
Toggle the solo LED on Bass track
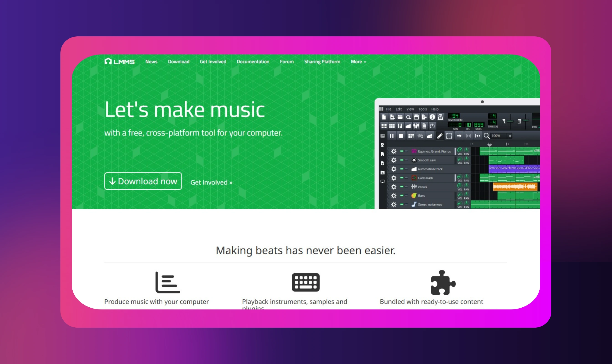406,195
